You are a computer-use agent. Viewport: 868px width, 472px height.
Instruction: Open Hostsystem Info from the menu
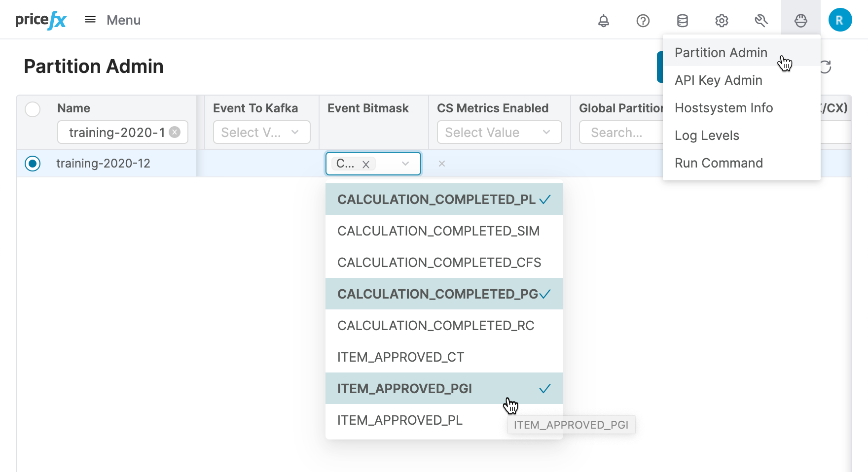(723, 107)
